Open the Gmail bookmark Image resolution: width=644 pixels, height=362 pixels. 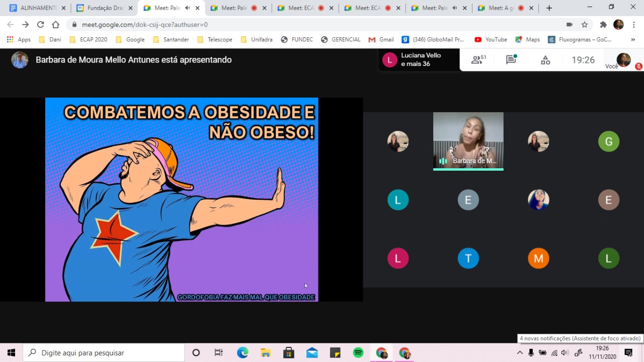point(381,39)
